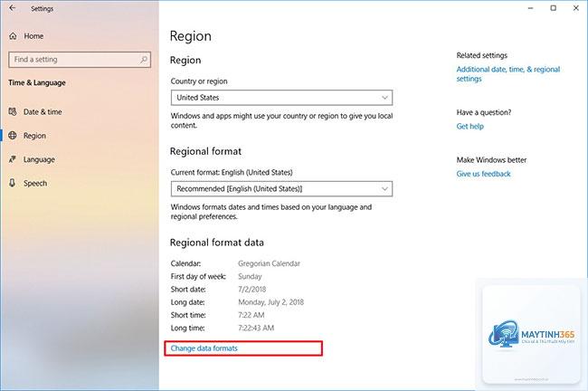Click Give us feedback link
This screenshot has width=588, height=391.
tap(483, 174)
